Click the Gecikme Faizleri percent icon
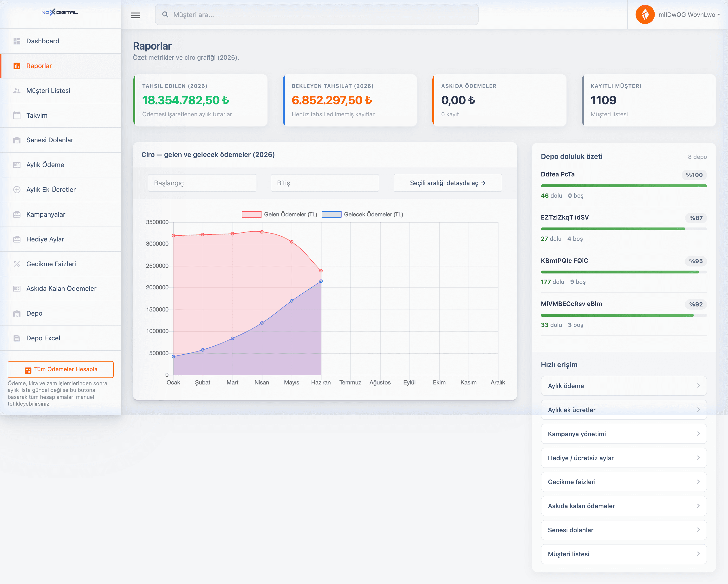Screen dimensions: 728x584 (x=17, y=264)
